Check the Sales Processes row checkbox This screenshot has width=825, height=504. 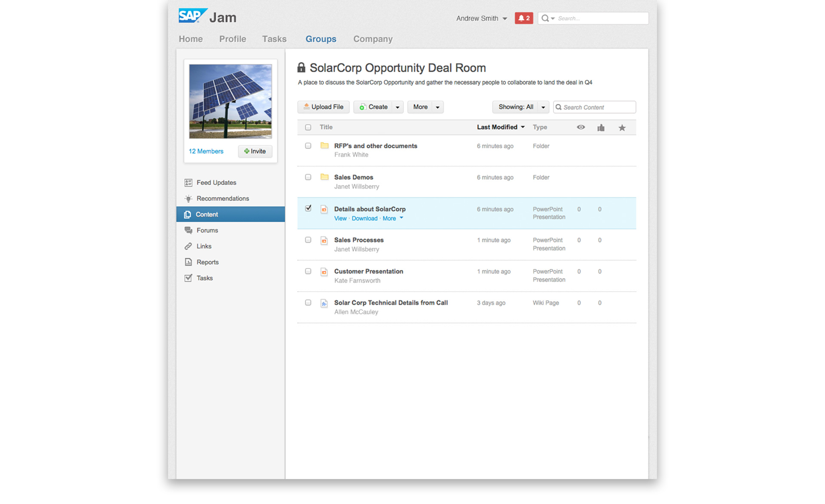point(308,240)
